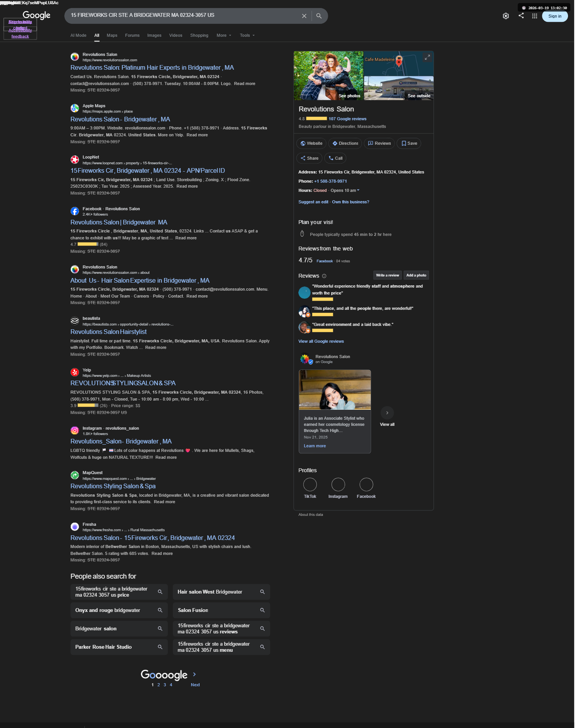Click the Share button in the knowledge panel
This screenshot has height=728, width=581.
(309, 159)
